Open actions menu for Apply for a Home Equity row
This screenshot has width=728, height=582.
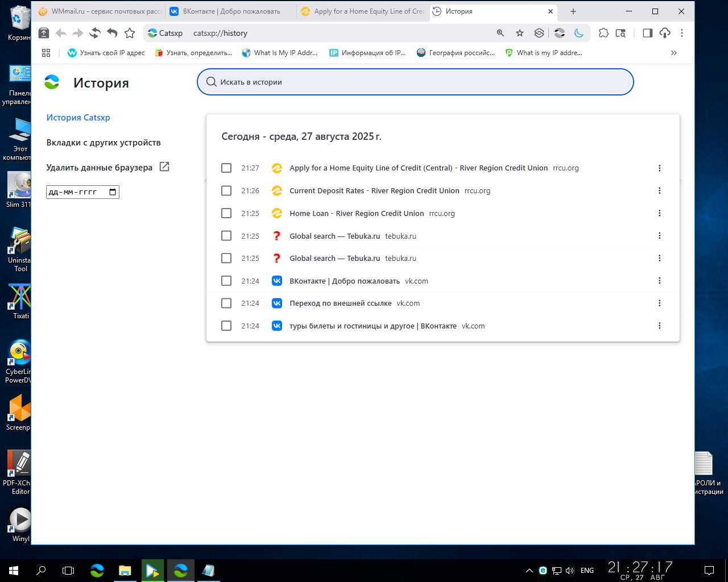point(660,168)
